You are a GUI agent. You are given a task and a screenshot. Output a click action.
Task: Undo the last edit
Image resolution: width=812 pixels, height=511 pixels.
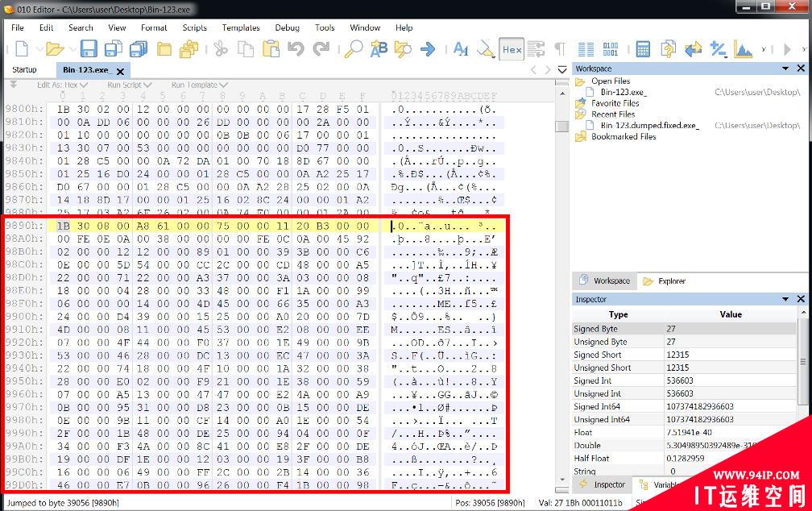pos(296,49)
